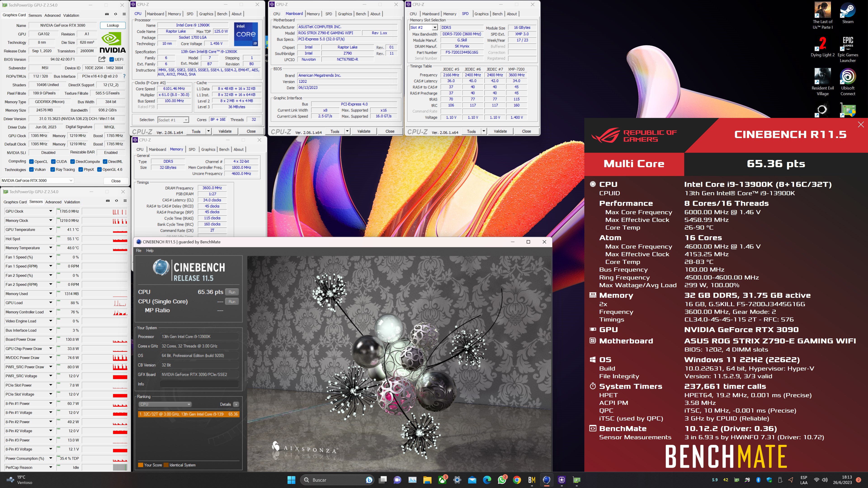The image size is (868, 488).
Task: Toggle the OpenCL checkbox
Action: pyautogui.click(x=31, y=162)
